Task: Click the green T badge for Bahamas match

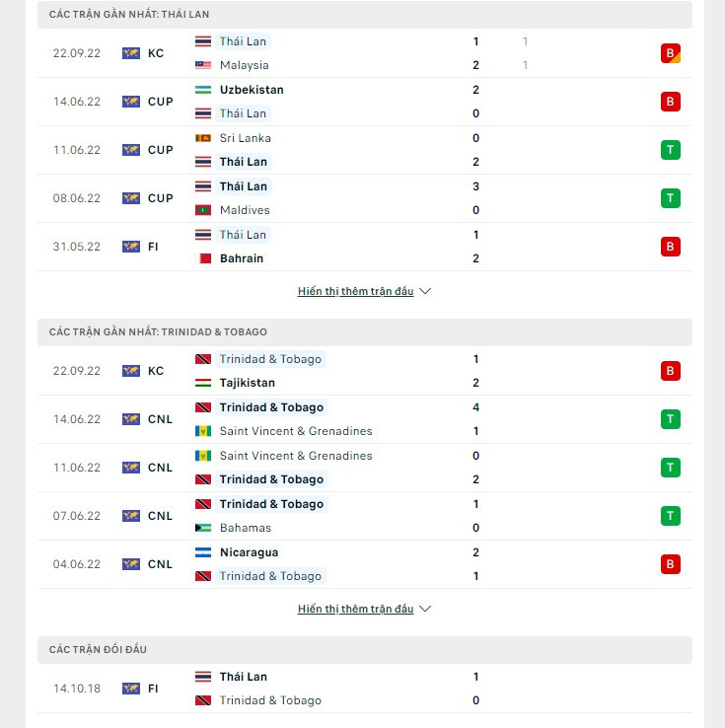Action: [x=671, y=516]
